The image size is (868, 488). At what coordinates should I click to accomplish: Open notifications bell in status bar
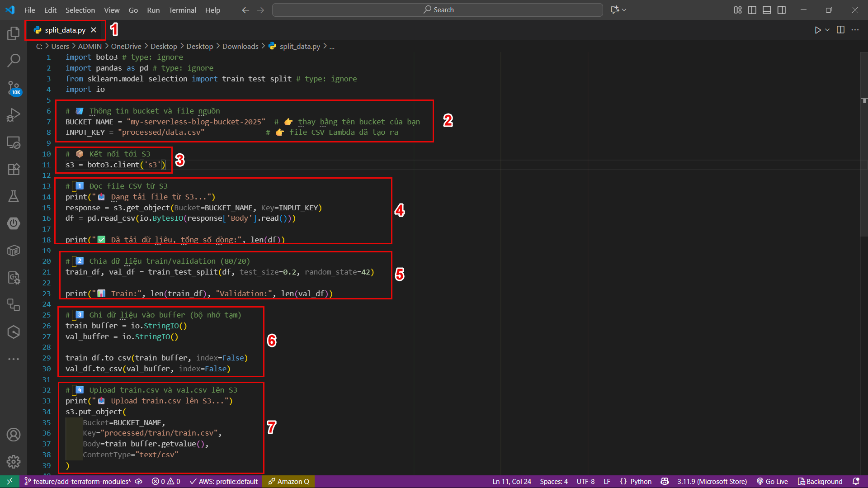(856, 481)
